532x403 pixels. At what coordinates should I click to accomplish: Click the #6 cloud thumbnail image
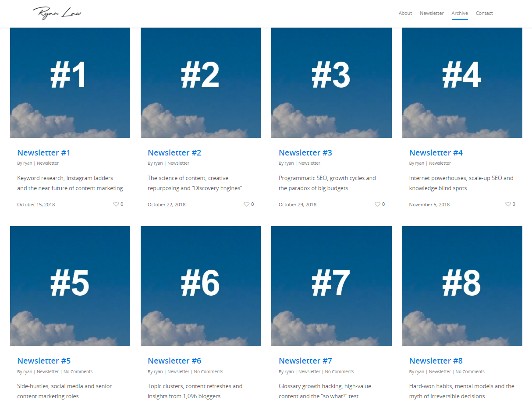point(200,286)
